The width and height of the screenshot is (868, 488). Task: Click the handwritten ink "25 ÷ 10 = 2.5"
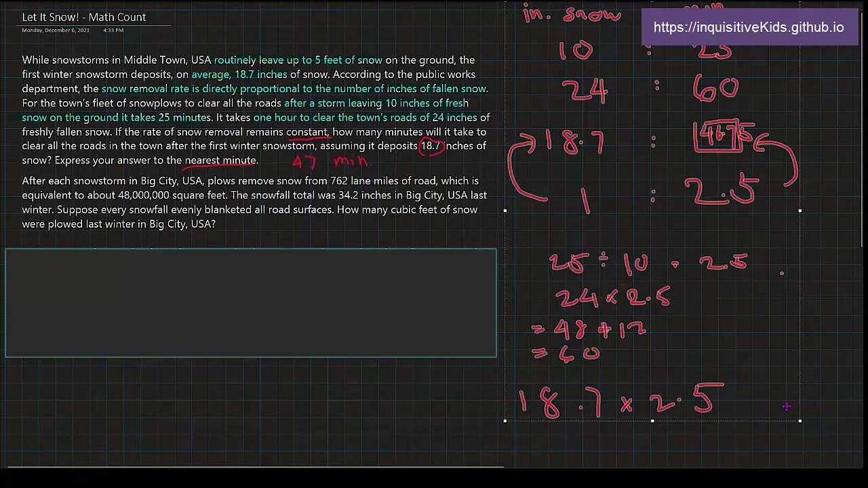coord(649,263)
